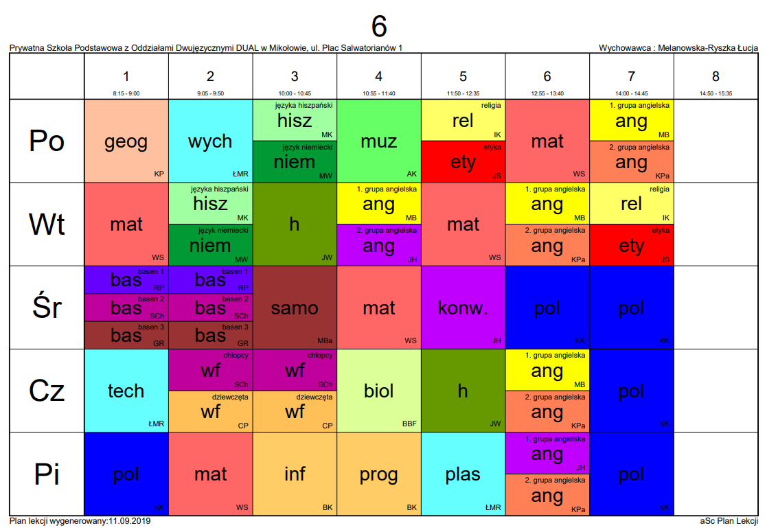
Task: Click Thursday's tech lesson cell
Action: click(126, 391)
